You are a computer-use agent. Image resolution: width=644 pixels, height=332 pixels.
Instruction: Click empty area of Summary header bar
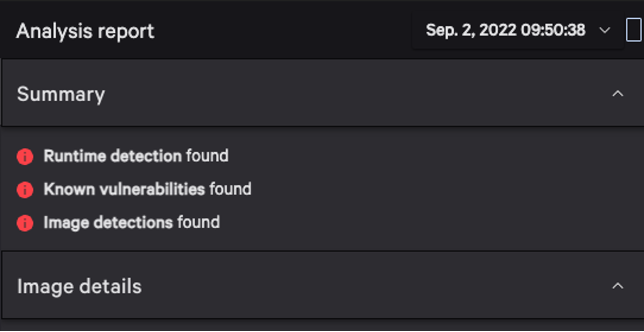[353, 94]
